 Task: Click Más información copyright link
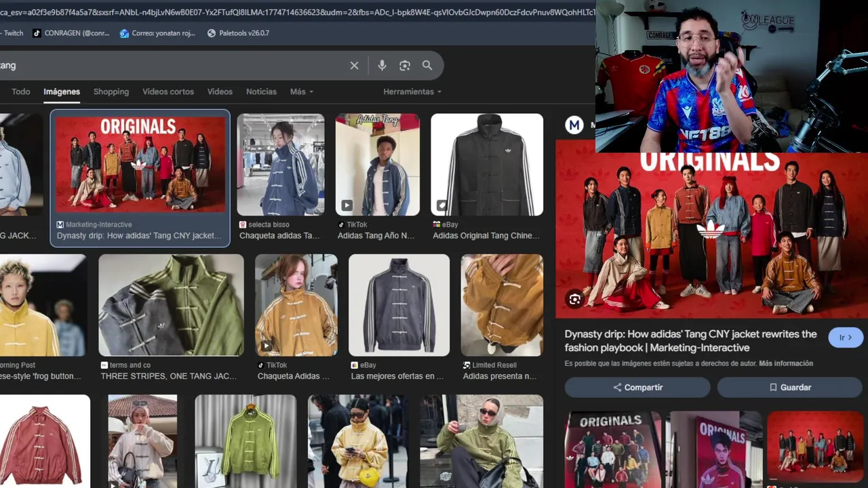pos(786,363)
